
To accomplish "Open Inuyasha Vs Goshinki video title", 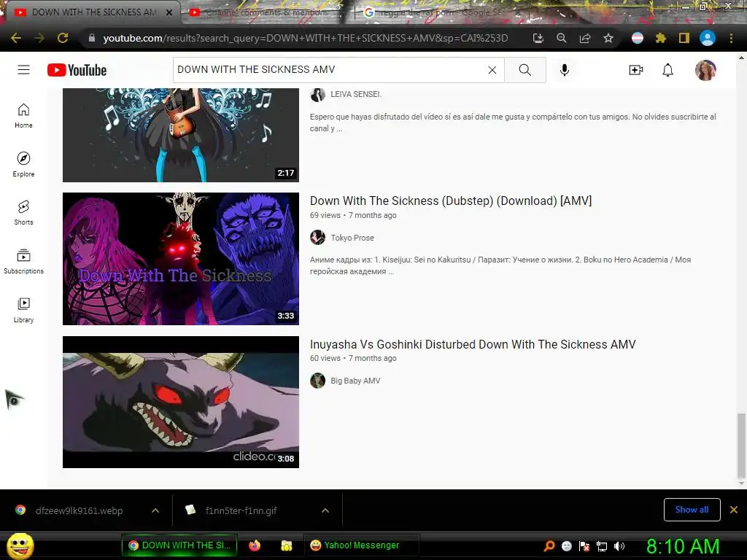I will tap(473, 344).
